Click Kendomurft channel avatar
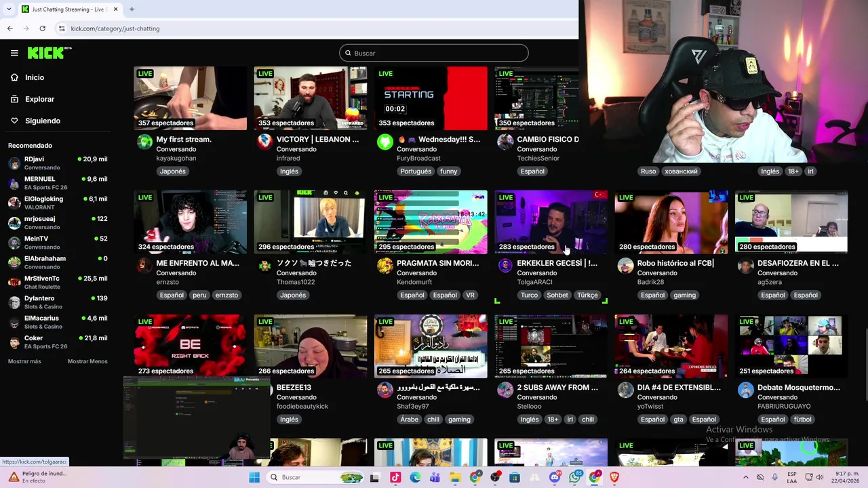868x488 pixels. [x=384, y=266]
